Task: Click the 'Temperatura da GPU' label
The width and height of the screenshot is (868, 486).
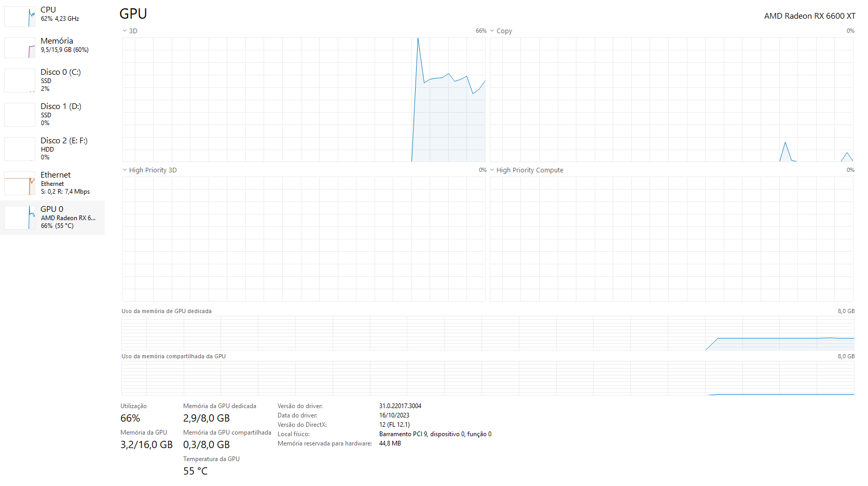Action: coord(211,459)
